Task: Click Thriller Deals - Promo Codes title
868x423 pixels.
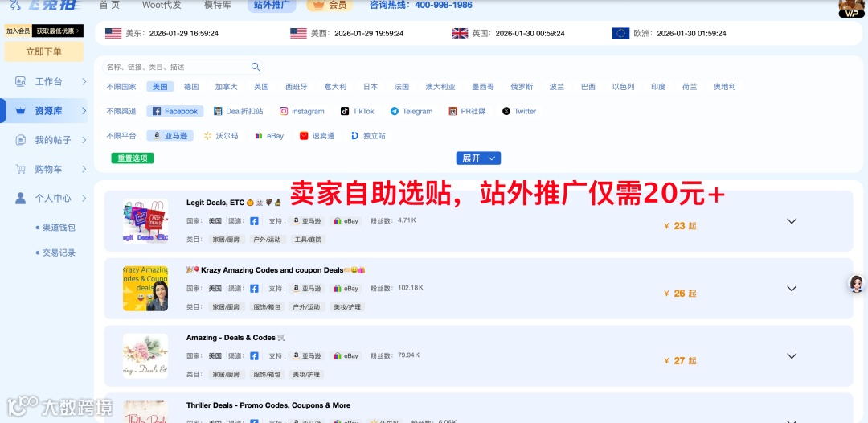Action: click(268, 405)
